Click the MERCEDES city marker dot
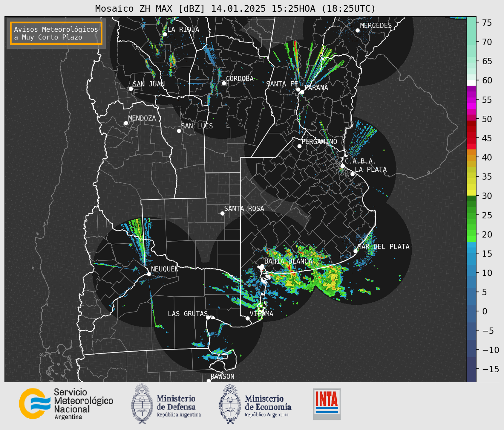Image resolution: width=504 pixels, height=430 pixels. pyautogui.click(x=358, y=31)
